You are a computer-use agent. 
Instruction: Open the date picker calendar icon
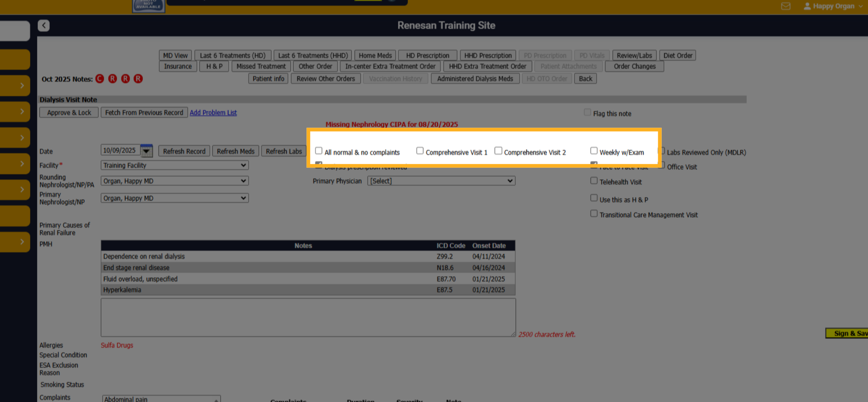click(x=147, y=151)
